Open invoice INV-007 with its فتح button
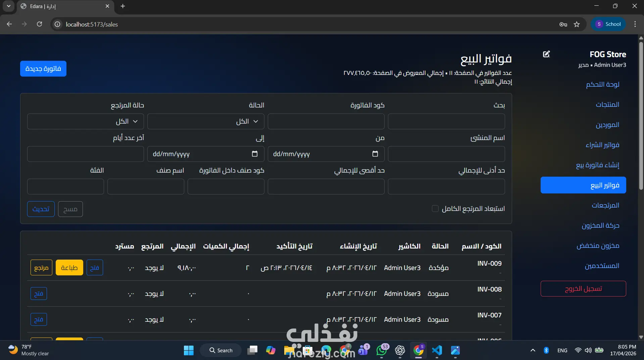Viewport: 644px width, 360px height. 39,319
